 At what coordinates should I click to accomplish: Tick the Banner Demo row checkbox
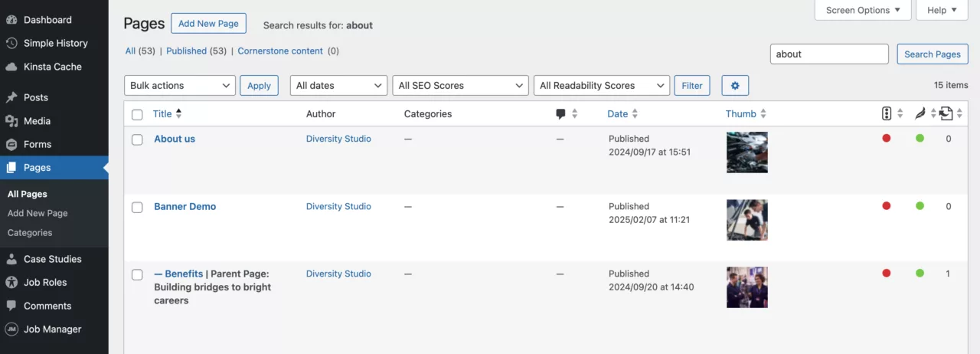point(137,208)
